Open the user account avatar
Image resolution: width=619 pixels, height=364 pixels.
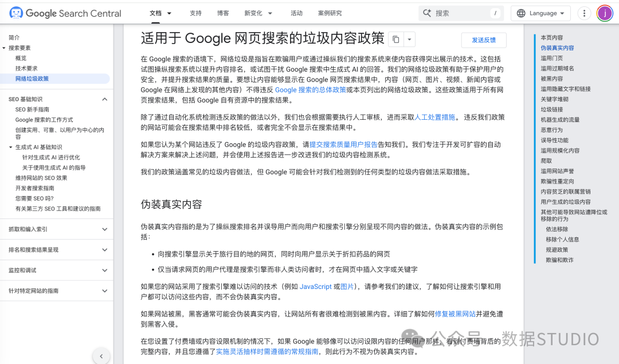(x=605, y=13)
